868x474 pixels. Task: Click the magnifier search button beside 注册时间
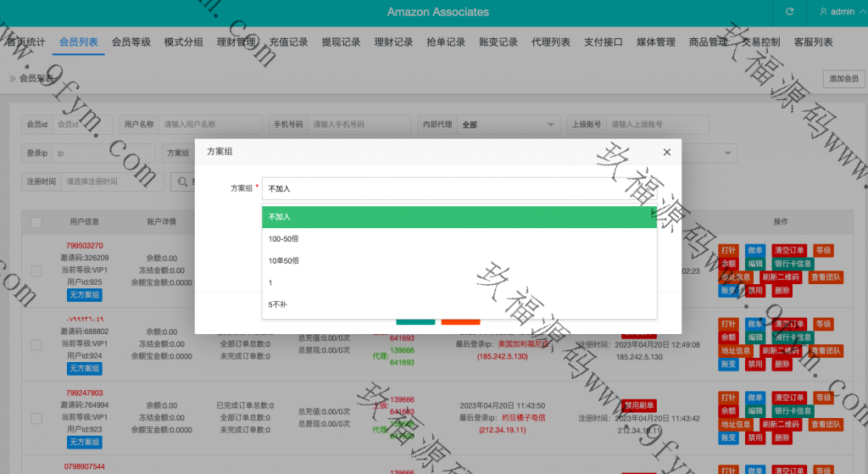(x=181, y=181)
